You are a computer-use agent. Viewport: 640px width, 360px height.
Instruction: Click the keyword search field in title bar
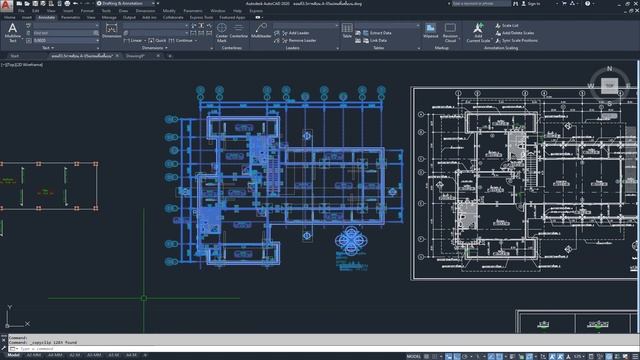click(481, 4)
